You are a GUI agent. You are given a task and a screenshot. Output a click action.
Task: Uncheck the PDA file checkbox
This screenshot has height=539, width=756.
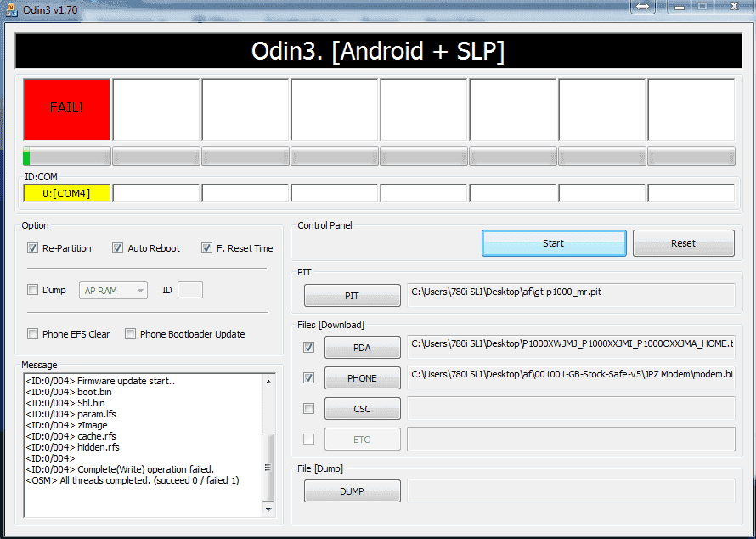[x=308, y=347]
